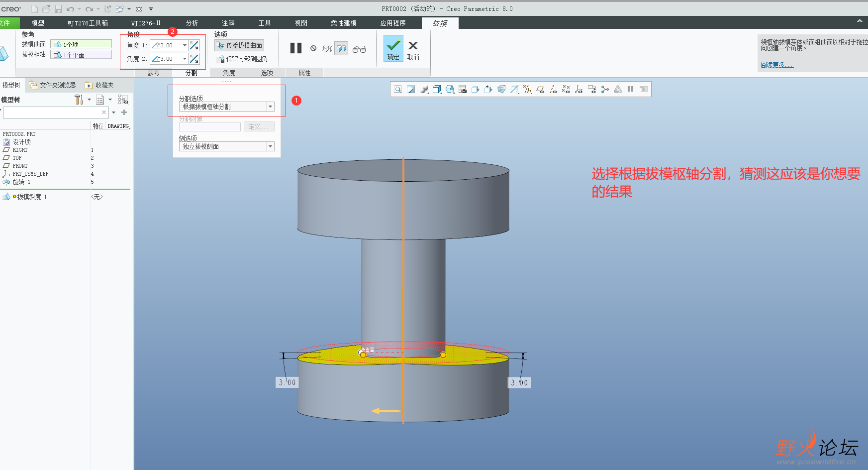Open the Properties (属性) panel tab
Screen dimensions: 868x470
point(305,73)
